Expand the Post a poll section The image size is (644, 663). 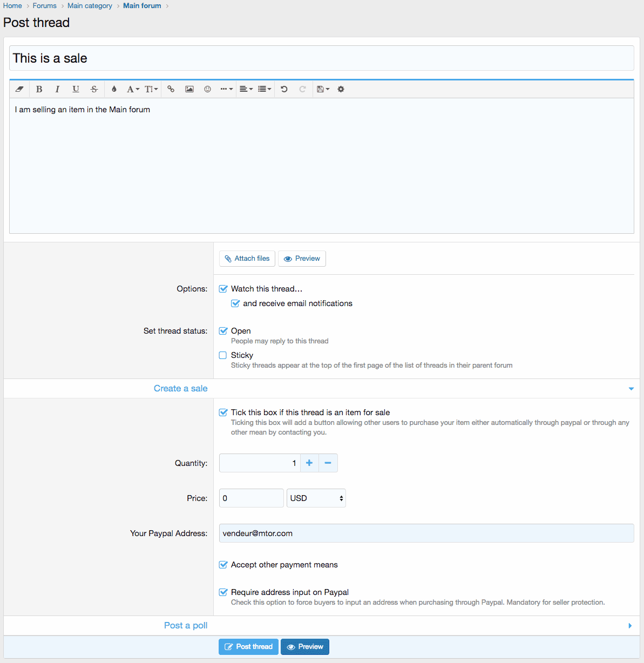coord(630,626)
